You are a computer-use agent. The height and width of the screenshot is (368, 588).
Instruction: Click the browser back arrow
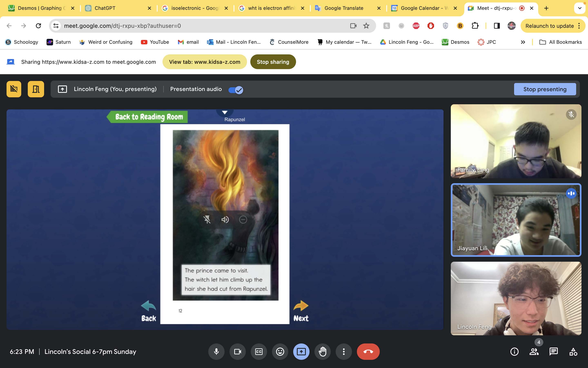point(9,26)
